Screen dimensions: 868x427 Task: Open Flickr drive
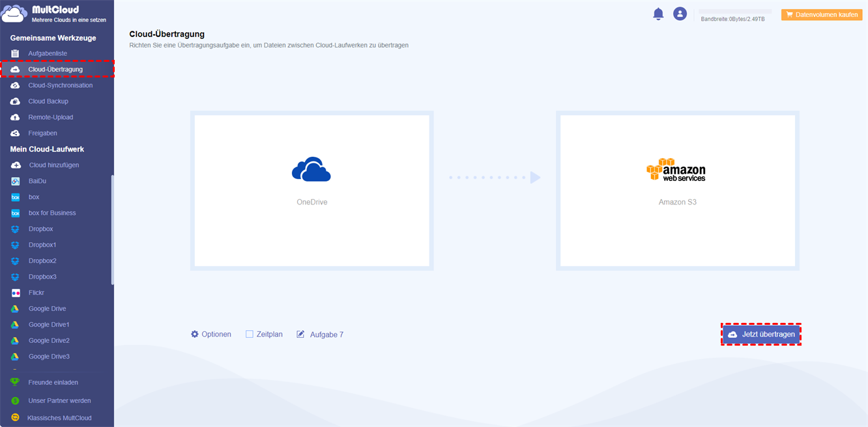tap(36, 293)
